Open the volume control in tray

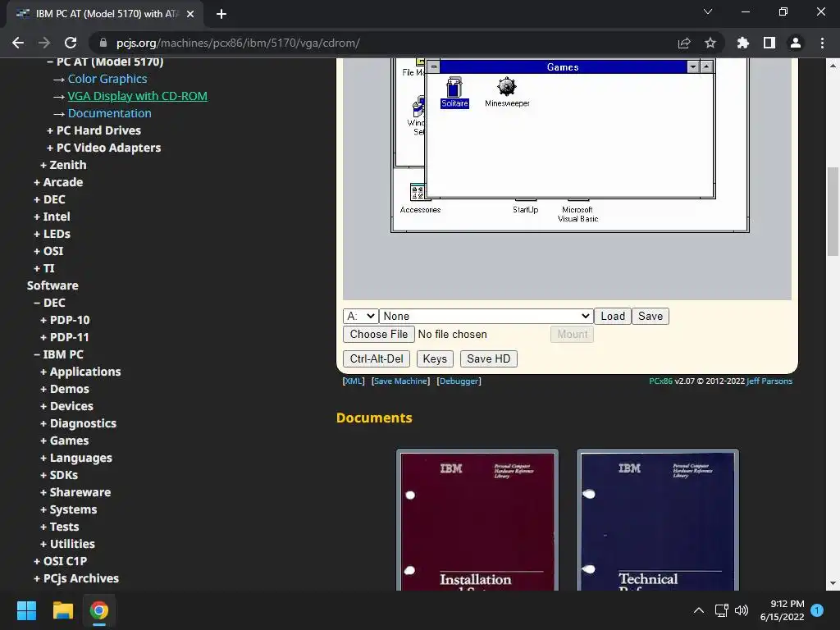pos(742,610)
